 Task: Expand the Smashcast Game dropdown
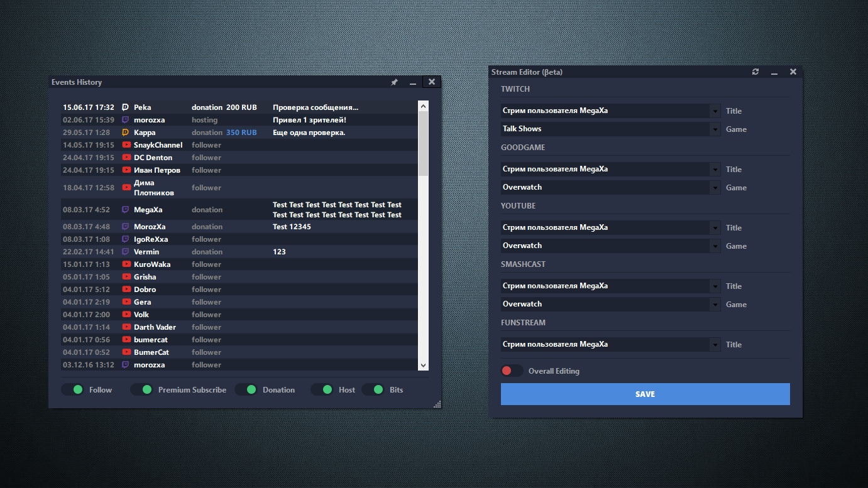pyautogui.click(x=715, y=305)
